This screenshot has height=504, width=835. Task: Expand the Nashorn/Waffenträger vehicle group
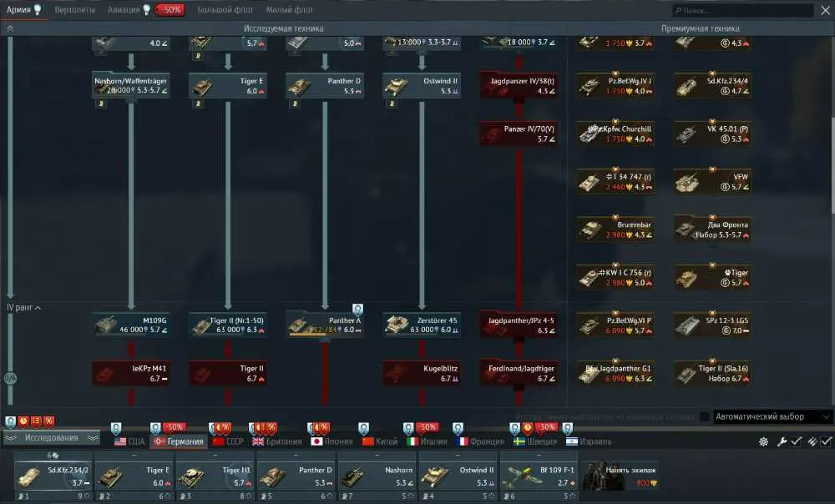[x=132, y=86]
